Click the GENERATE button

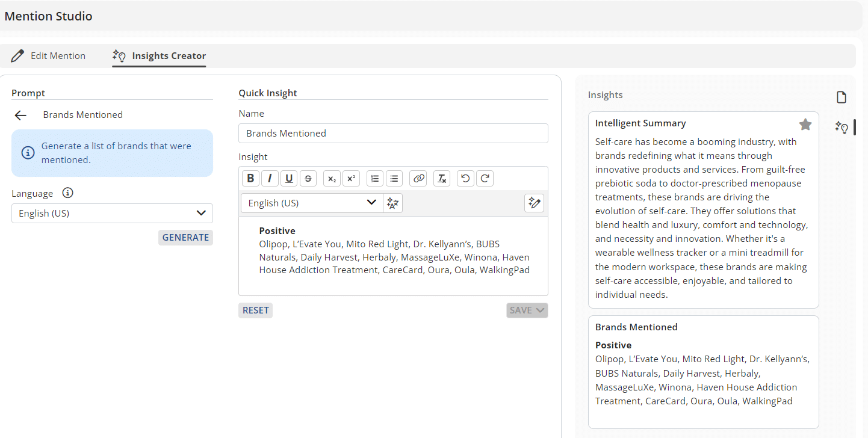pos(185,238)
